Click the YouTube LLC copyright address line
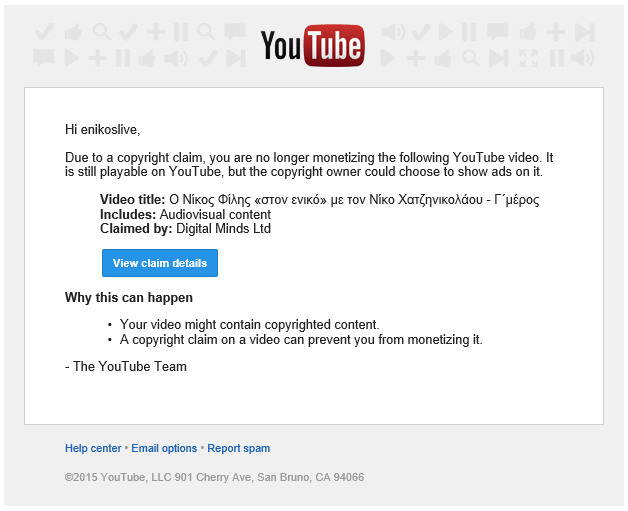Screen dimensions: 628x511 click(215, 477)
